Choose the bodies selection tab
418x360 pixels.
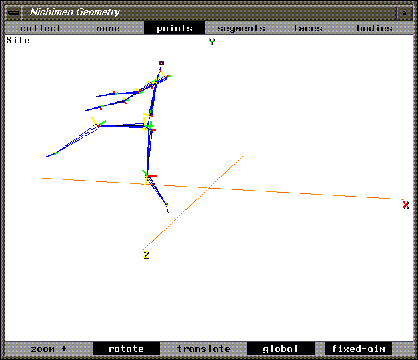pos(374,28)
